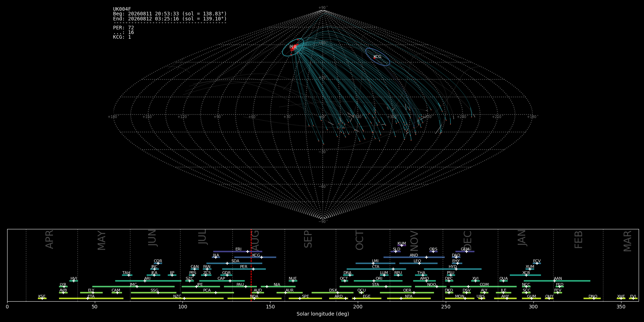
Task: Click the +90° pole label on map
Action: pos(323,8)
